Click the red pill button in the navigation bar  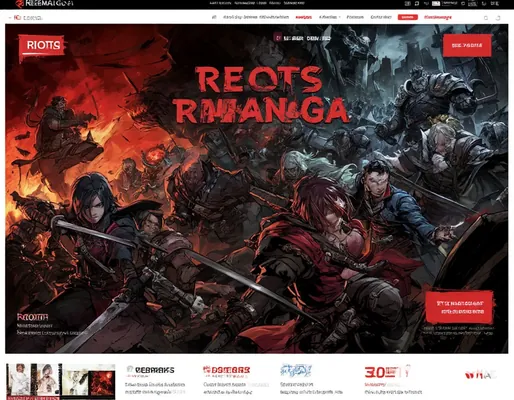[407, 17]
